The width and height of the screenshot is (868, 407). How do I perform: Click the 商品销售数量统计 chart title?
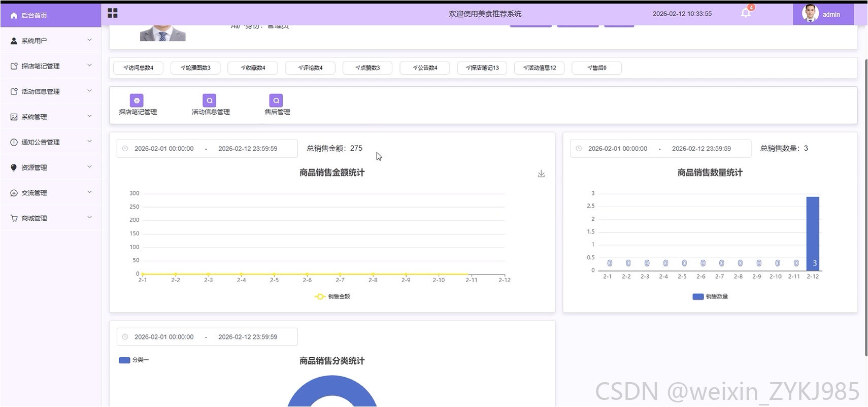(710, 173)
